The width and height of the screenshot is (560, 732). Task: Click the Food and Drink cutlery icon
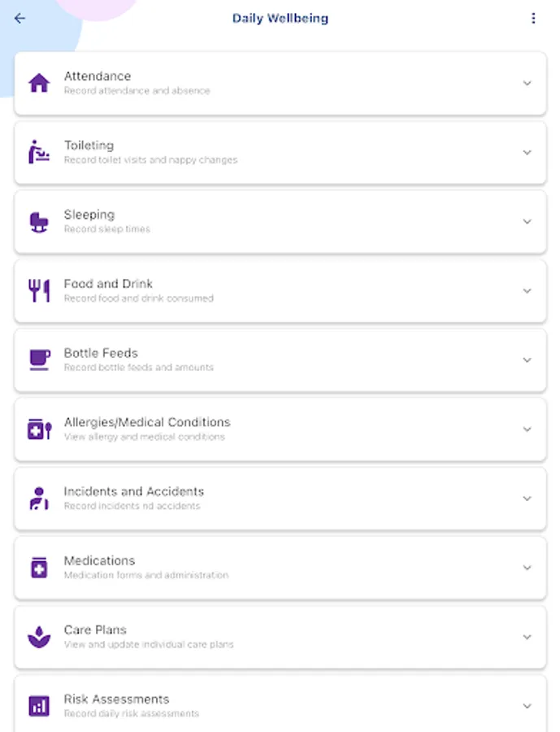click(x=39, y=290)
